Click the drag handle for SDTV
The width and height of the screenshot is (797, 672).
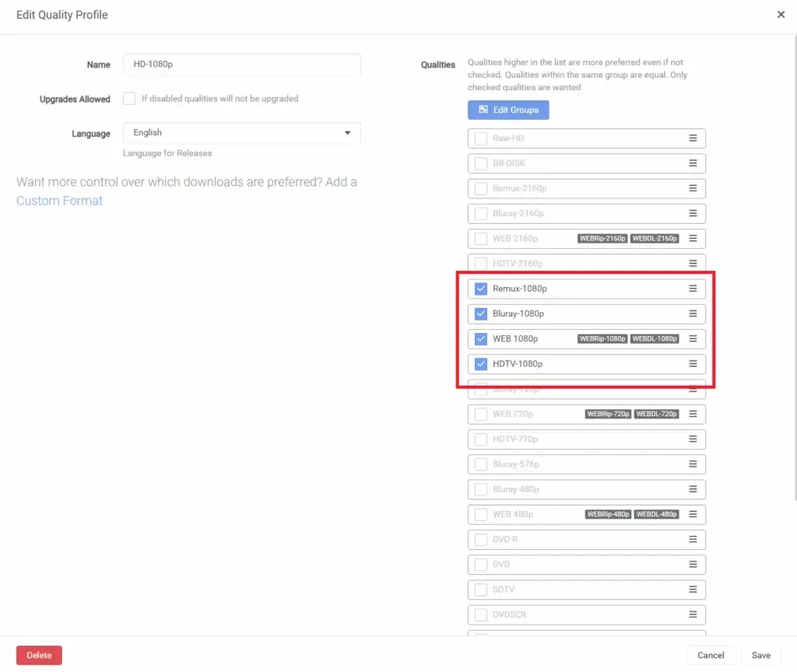(x=693, y=589)
